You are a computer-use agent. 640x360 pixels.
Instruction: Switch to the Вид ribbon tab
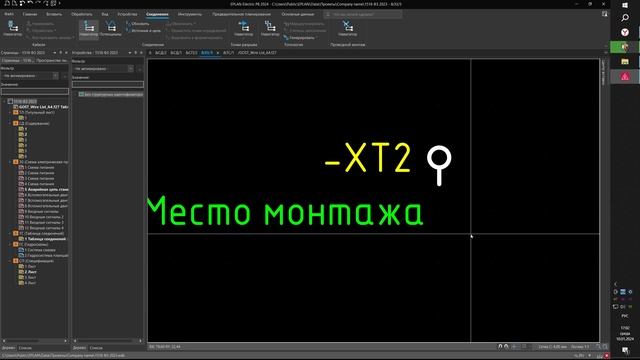click(x=105, y=14)
